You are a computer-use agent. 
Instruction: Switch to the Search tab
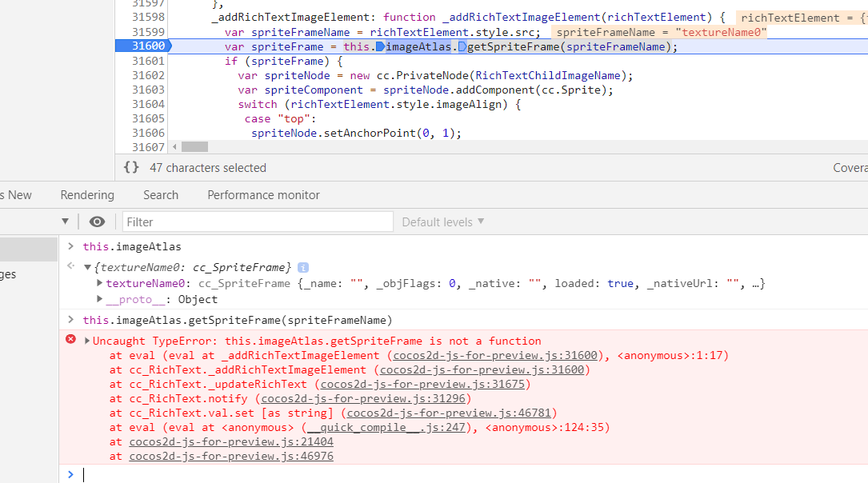coord(161,195)
